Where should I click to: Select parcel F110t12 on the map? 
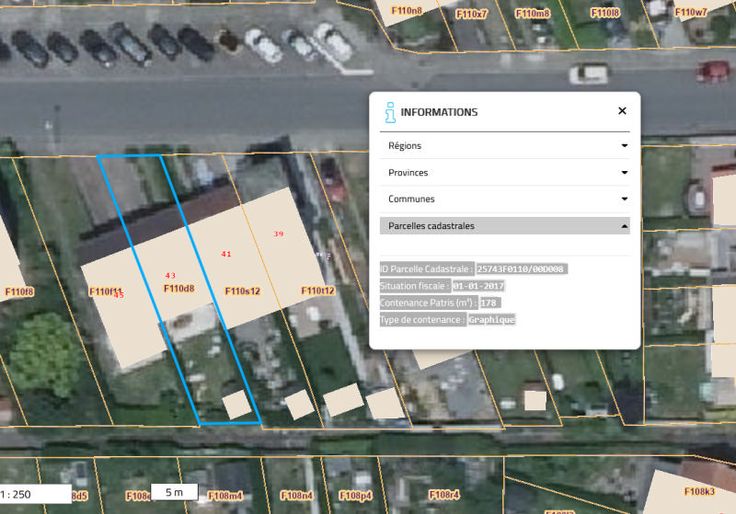pos(318,291)
